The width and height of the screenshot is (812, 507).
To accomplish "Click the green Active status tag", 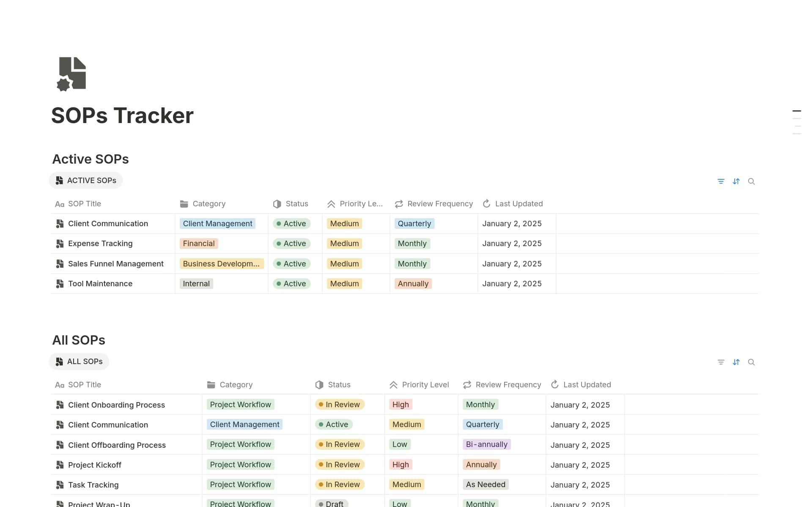I will coord(291,223).
